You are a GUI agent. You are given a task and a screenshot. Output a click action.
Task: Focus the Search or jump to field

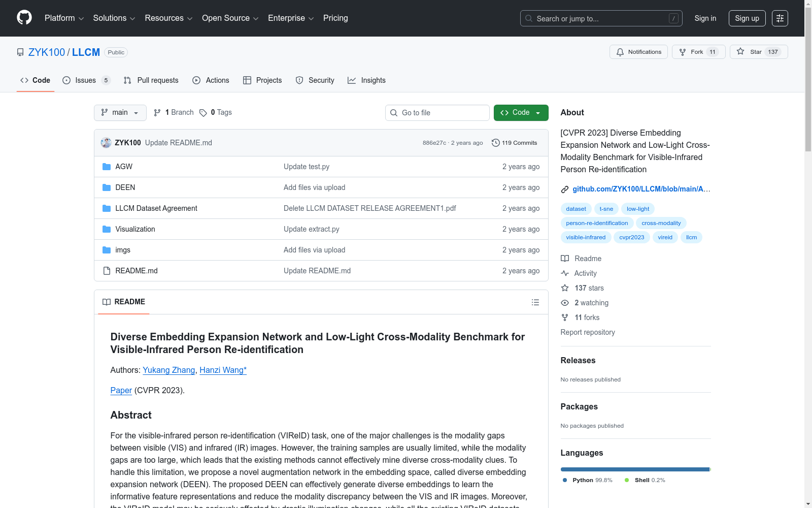601,18
